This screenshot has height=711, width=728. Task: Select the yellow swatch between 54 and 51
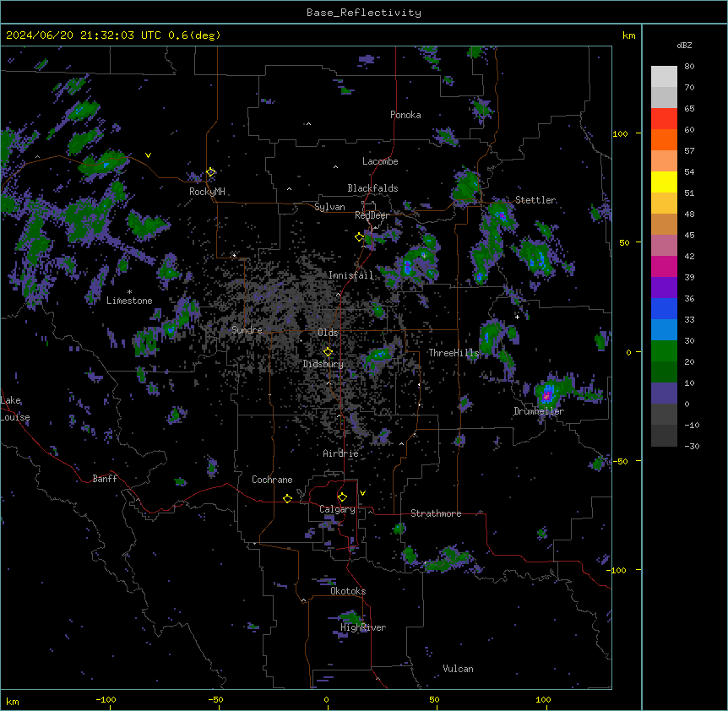[x=664, y=182]
